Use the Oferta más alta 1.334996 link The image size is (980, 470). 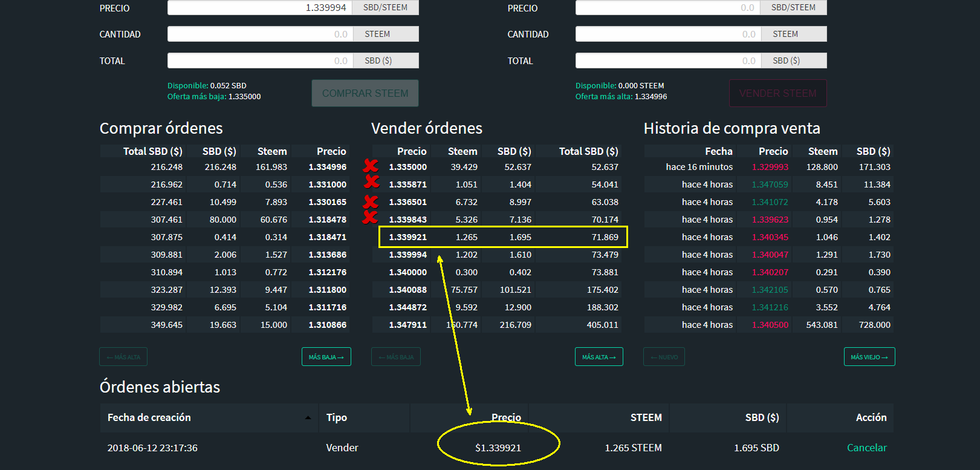tap(621, 97)
